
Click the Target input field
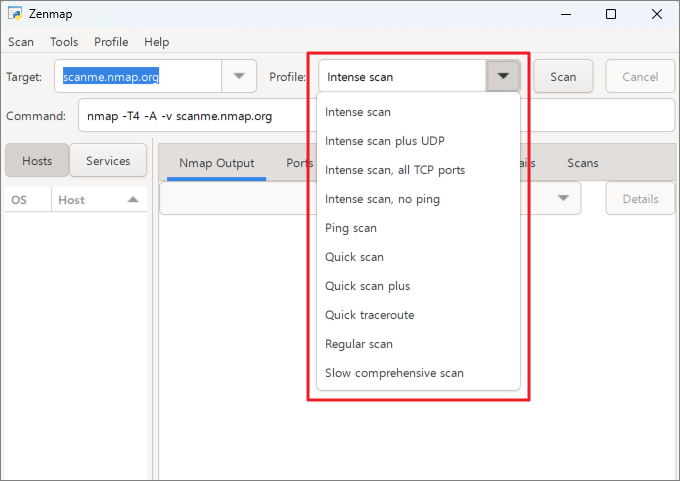(138, 76)
